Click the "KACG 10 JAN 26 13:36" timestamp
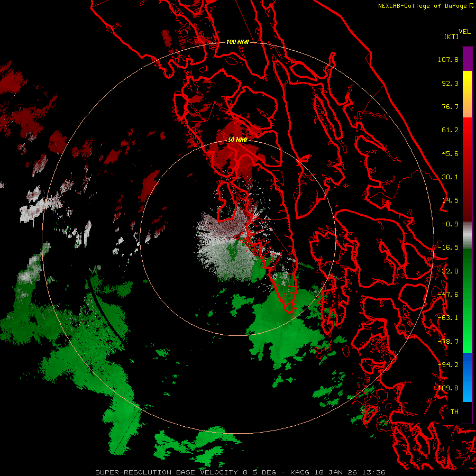 [x=338, y=472]
